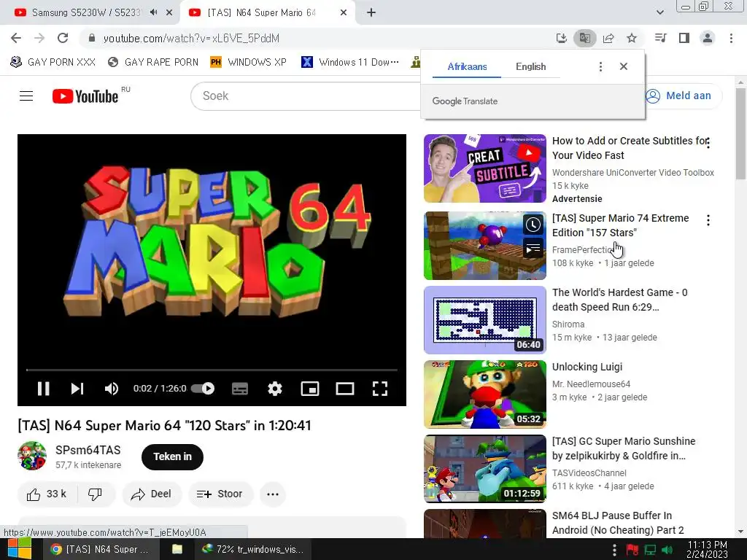
Task: Bookmark this page with star icon
Action: pyautogui.click(x=632, y=38)
